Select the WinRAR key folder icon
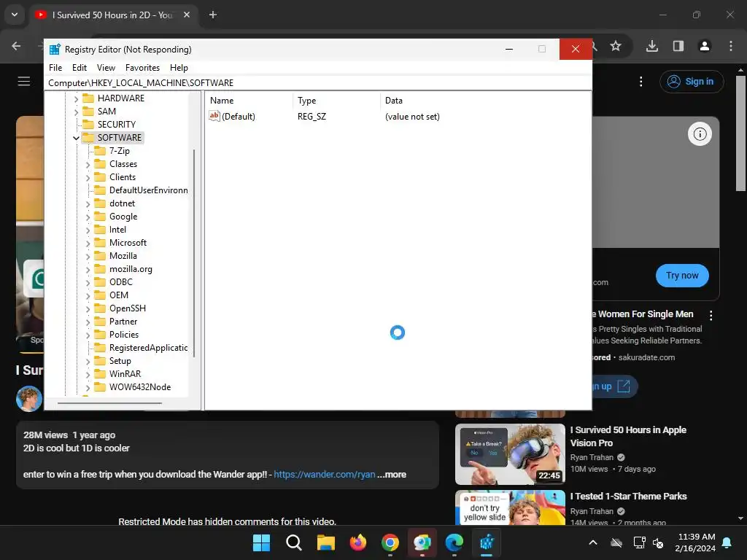The width and height of the screenshot is (747, 560). (x=99, y=374)
